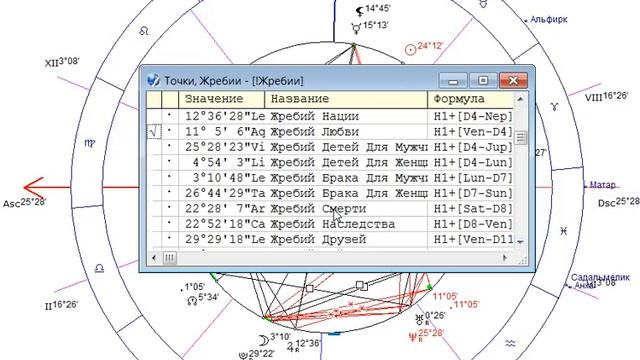
Task: Click value 26°44'29"Ta
Action: click(x=225, y=193)
